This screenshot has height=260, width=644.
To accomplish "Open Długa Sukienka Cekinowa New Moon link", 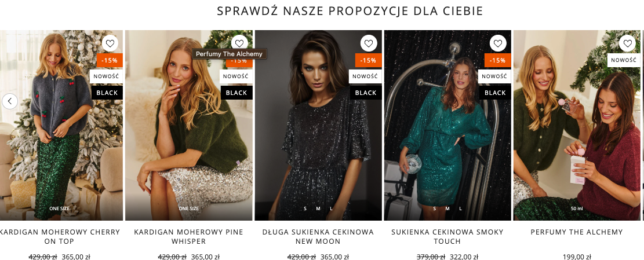I will pyautogui.click(x=318, y=237).
